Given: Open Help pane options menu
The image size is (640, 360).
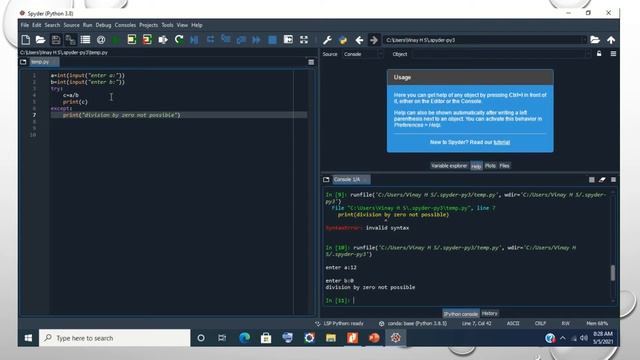Looking at the screenshot, I should [x=613, y=54].
